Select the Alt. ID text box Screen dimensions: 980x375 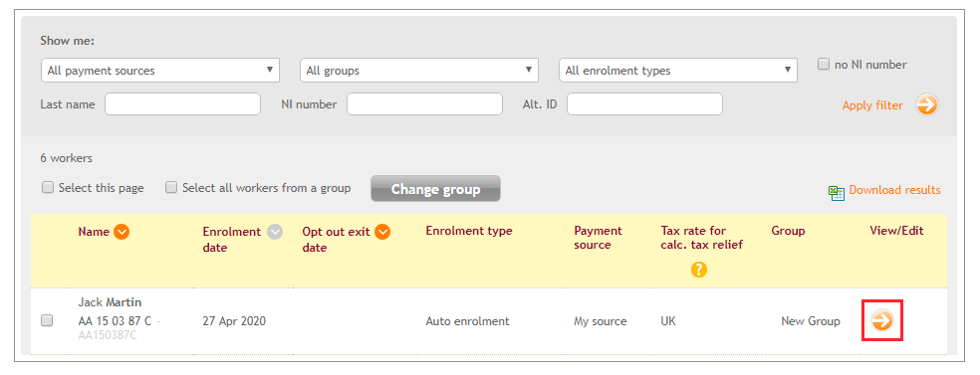click(x=644, y=104)
